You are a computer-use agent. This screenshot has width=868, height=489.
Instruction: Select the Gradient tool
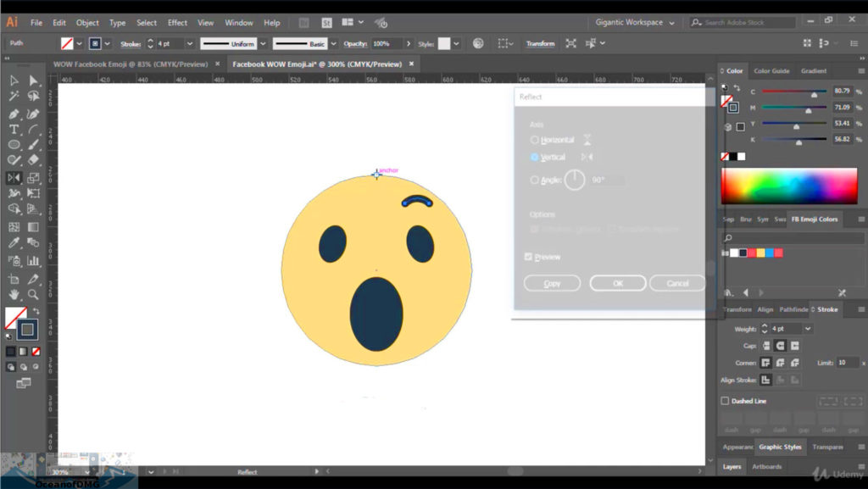[33, 227]
